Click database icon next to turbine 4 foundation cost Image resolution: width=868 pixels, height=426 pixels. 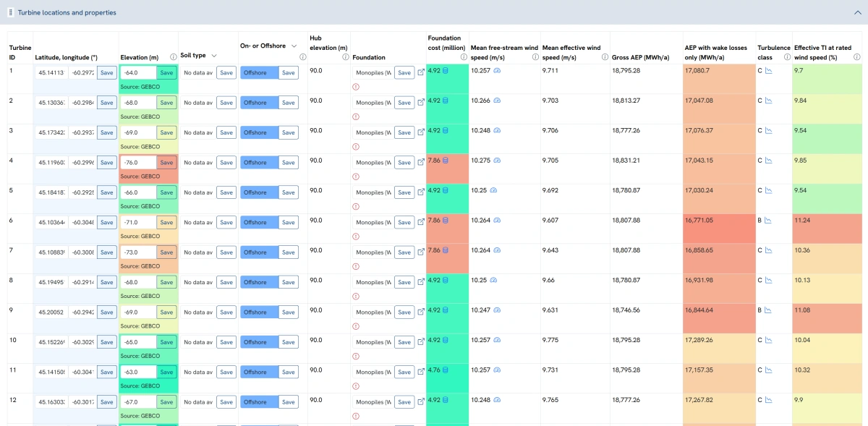[x=446, y=161]
